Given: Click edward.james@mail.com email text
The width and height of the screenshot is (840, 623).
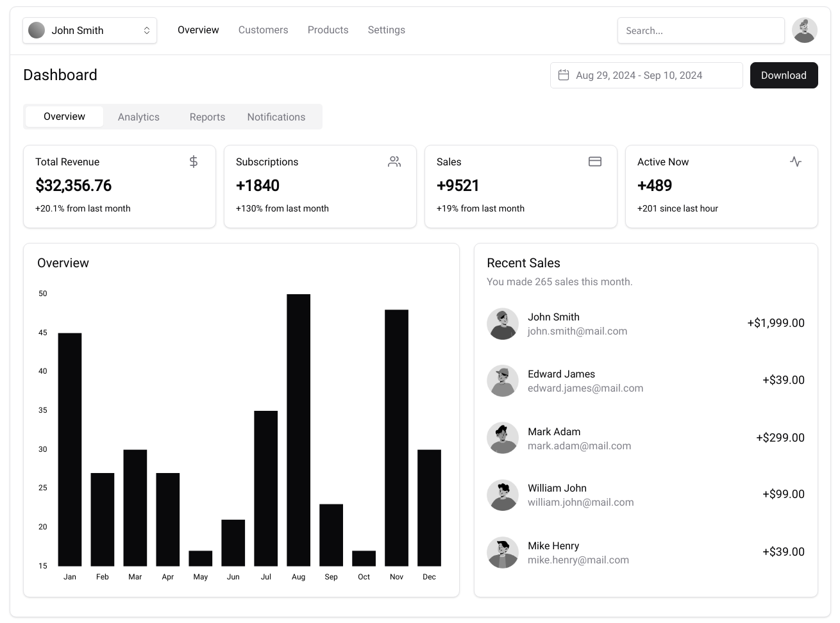Looking at the screenshot, I should click(x=585, y=388).
